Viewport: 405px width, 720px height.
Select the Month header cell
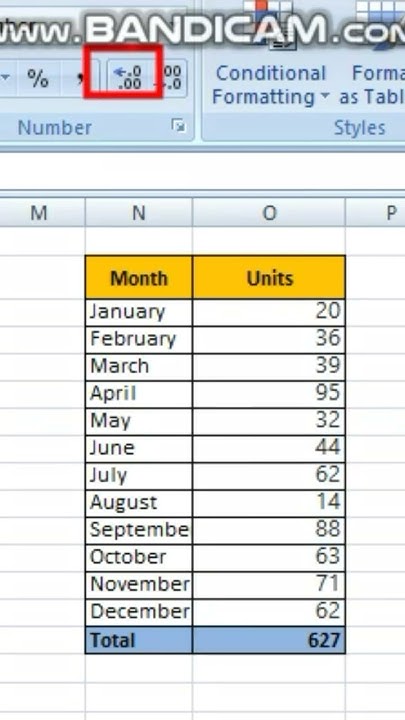139,278
